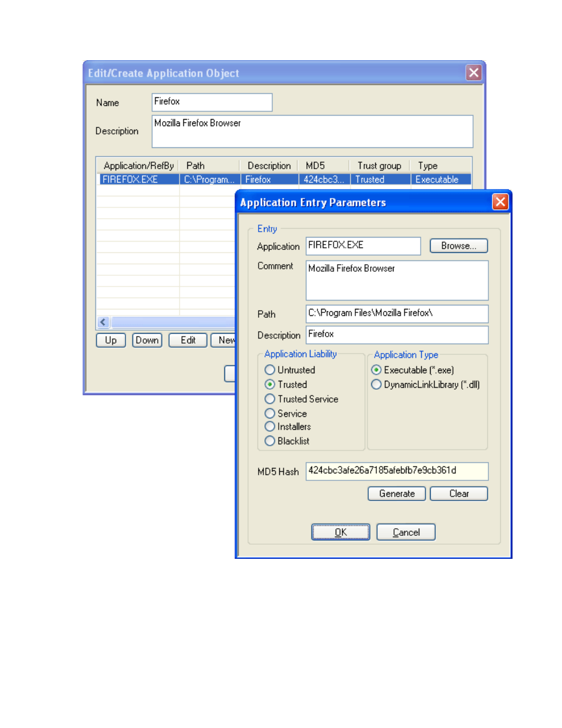562x728 pixels.
Task: Click the Comment text area
Action: [397, 281]
